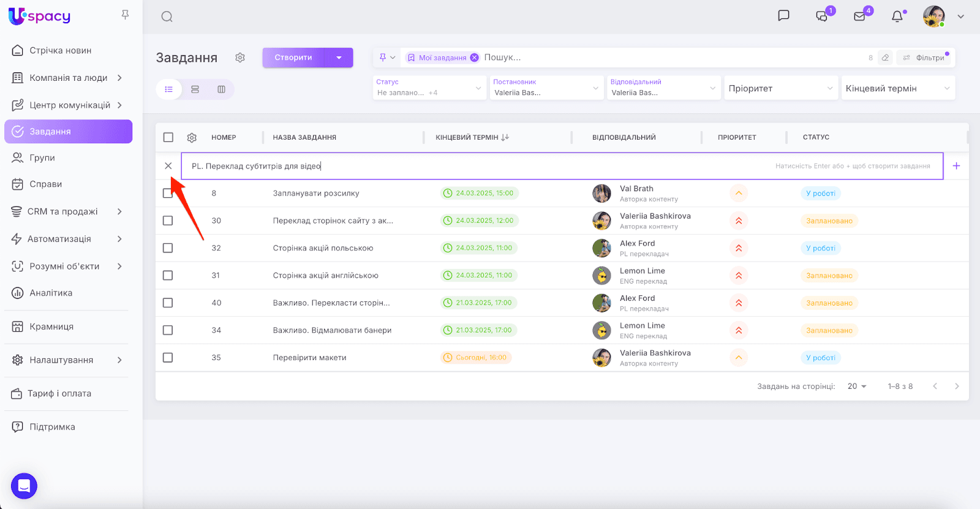Switch to kanban column view icon
This screenshot has height=509, width=980.
click(221, 89)
